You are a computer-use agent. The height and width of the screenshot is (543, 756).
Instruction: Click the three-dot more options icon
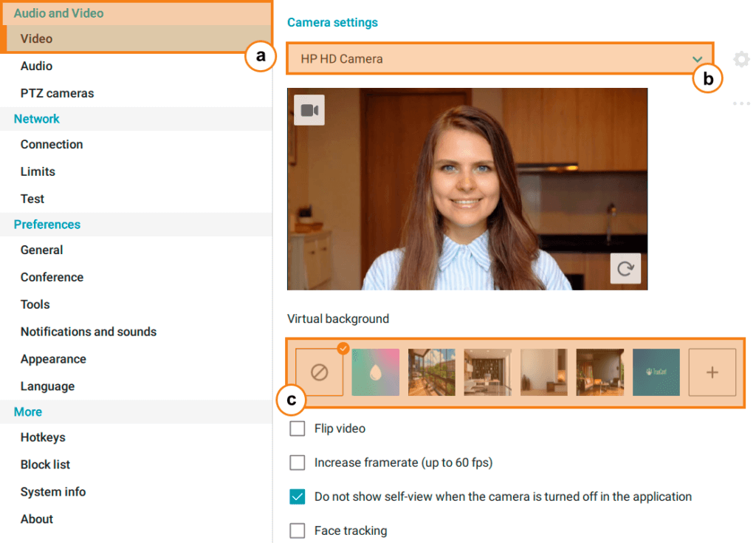[741, 103]
